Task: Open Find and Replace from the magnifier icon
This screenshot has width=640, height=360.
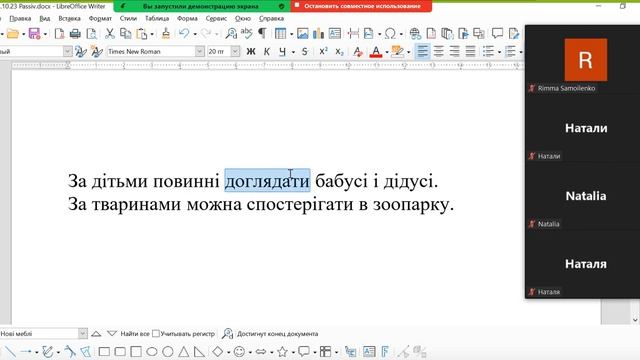Action: [x=231, y=33]
